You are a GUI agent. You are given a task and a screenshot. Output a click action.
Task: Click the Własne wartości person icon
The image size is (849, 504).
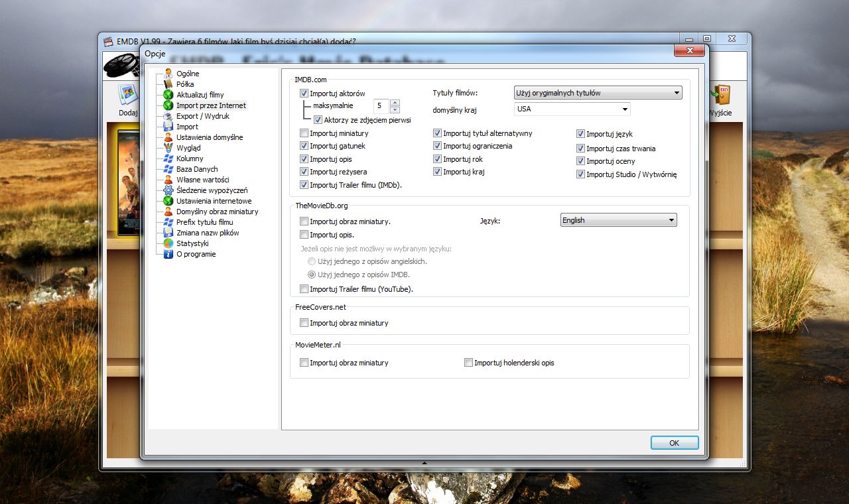click(x=168, y=180)
